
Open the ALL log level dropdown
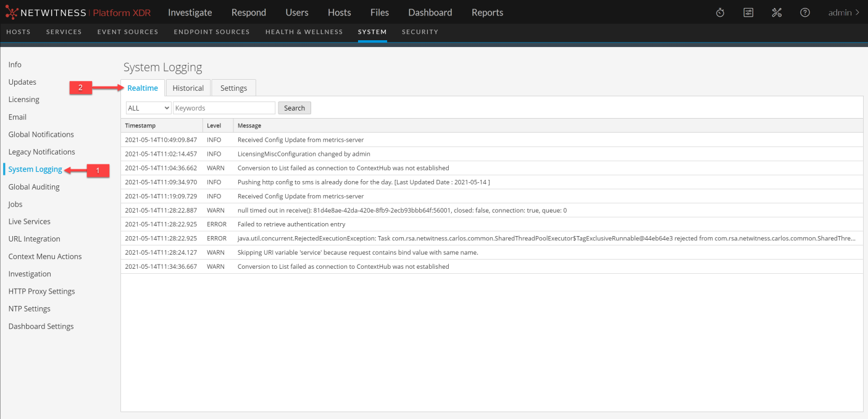[x=148, y=108]
